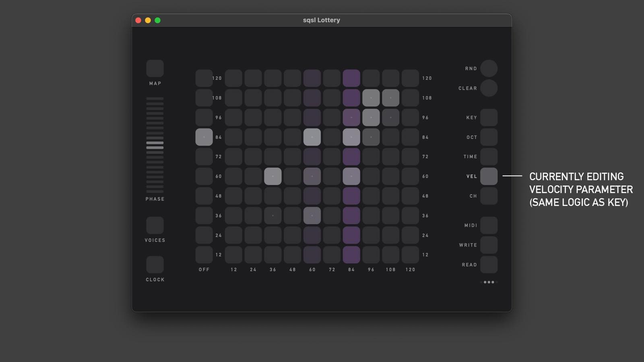Click the grid cell column 36, row 36
The width and height of the screenshot is (644, 362).
[x=273, y=216]
